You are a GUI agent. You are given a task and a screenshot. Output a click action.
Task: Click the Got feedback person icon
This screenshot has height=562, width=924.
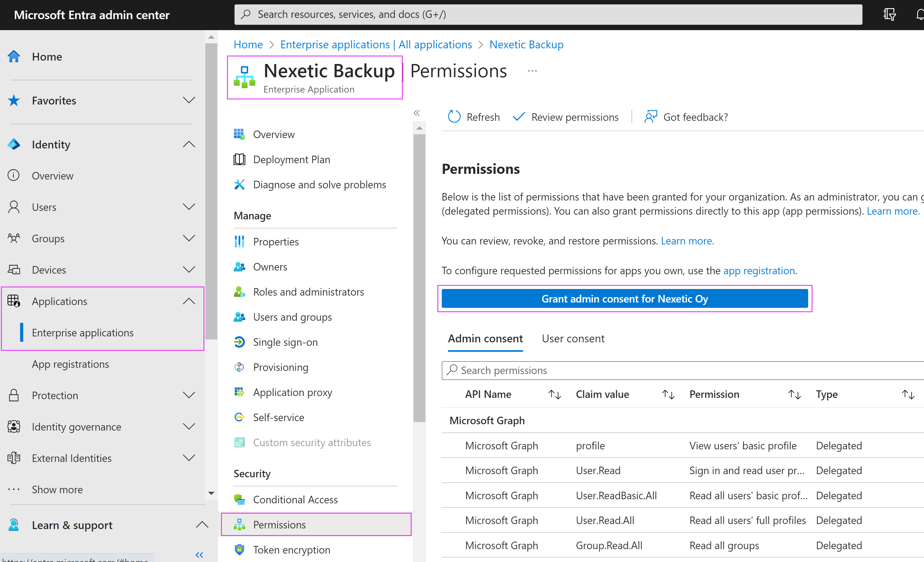651,117
